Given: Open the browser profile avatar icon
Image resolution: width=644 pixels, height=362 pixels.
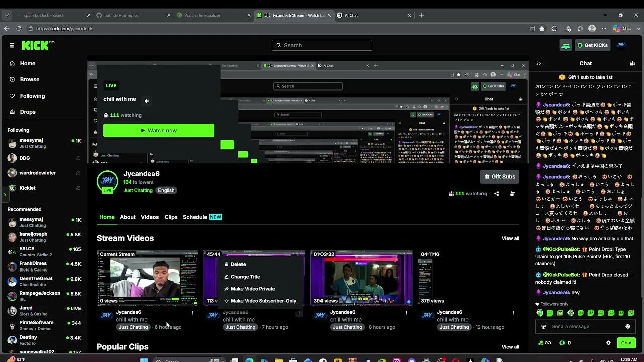Looking at the screenshot, I should (x=592, y=29).
